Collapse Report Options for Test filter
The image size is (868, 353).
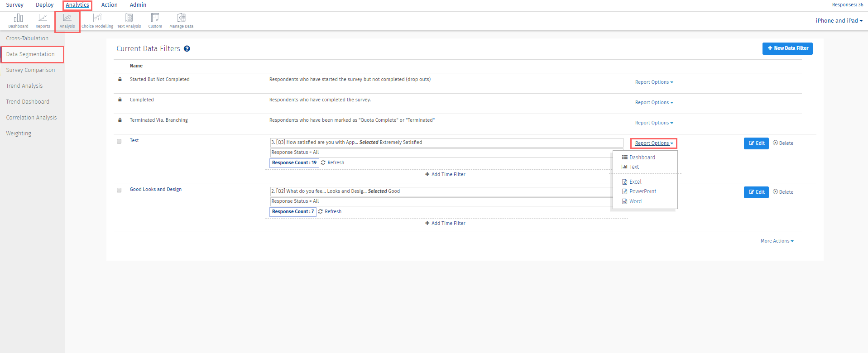pos(654,143)
